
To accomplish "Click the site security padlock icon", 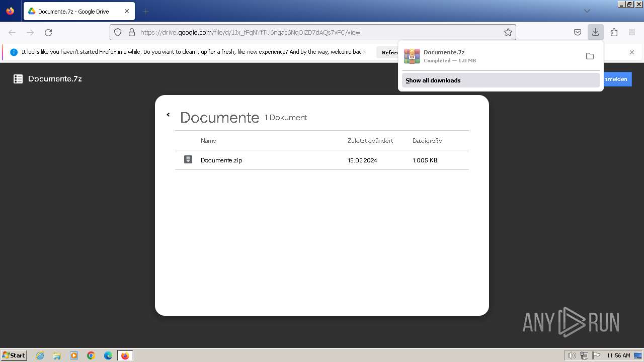I will [x=132, y=32].
